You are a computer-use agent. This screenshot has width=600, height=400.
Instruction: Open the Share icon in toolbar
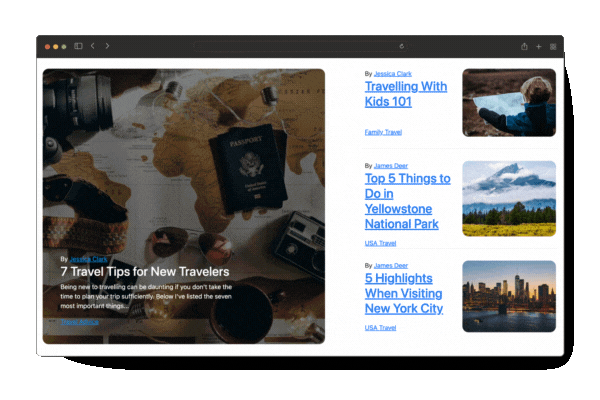(x=524, y=46)
